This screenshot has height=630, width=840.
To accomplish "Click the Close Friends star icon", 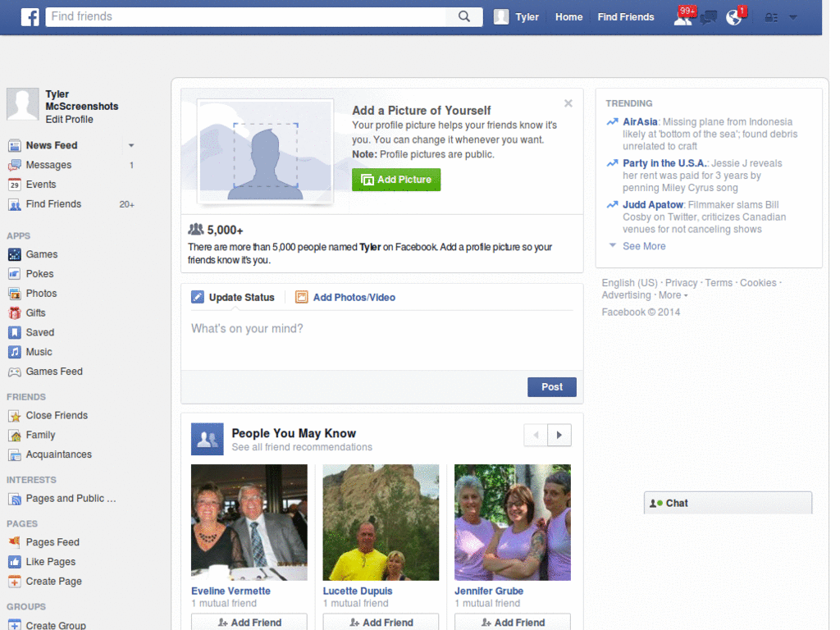I will pyautogui.click(x=15, y=416).
